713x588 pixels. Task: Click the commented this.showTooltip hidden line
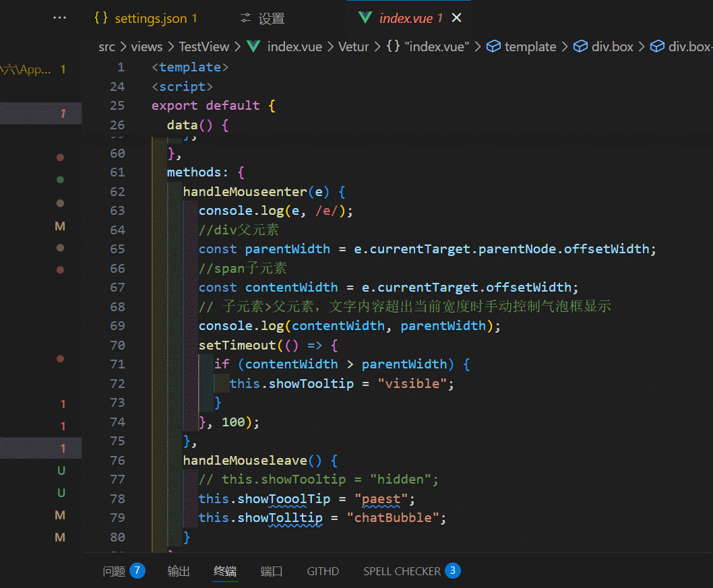[x=318, y=480]
